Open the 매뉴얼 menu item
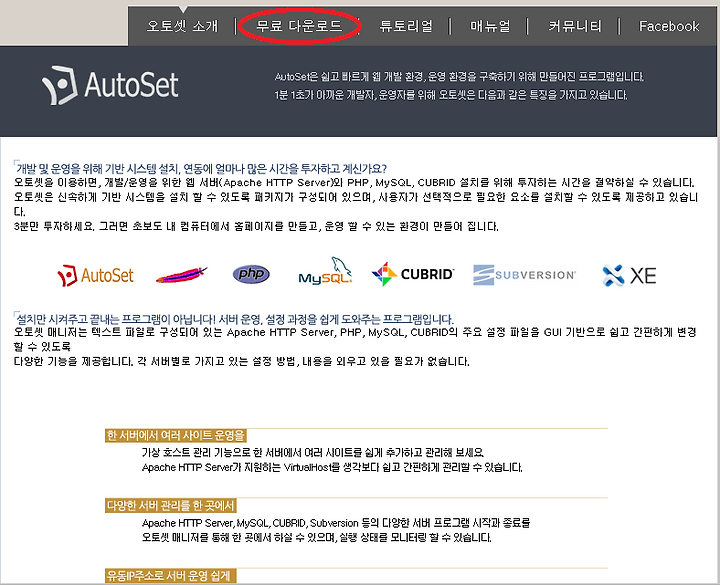This screenshot has height=585, width=720. (490, 26)
